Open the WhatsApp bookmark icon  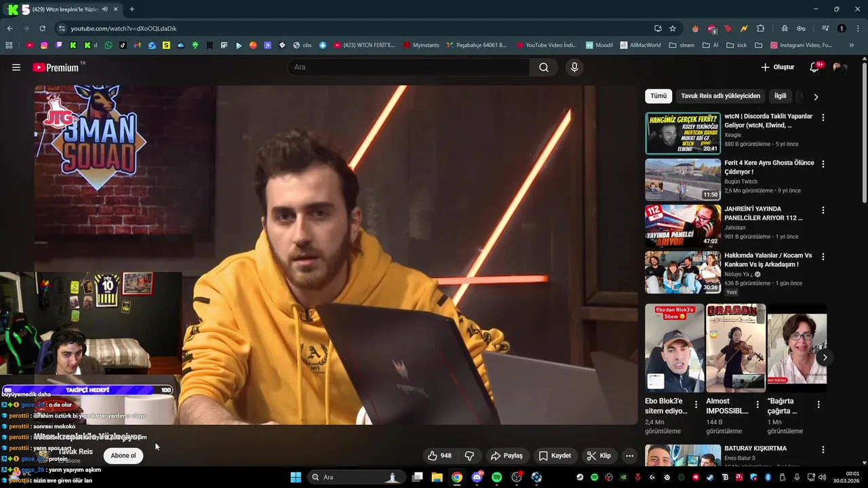108,45
